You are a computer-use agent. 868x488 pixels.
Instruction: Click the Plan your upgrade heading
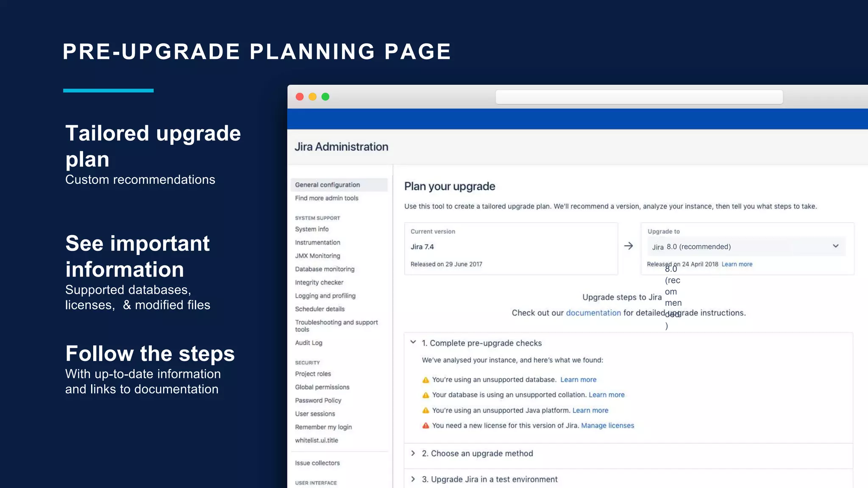[x=450, y=186]
